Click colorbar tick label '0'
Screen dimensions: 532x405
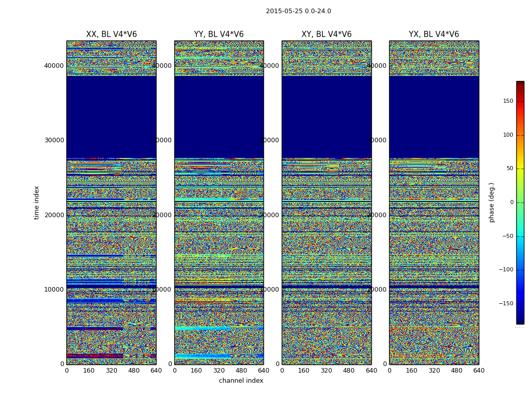(x=512, y=202)
